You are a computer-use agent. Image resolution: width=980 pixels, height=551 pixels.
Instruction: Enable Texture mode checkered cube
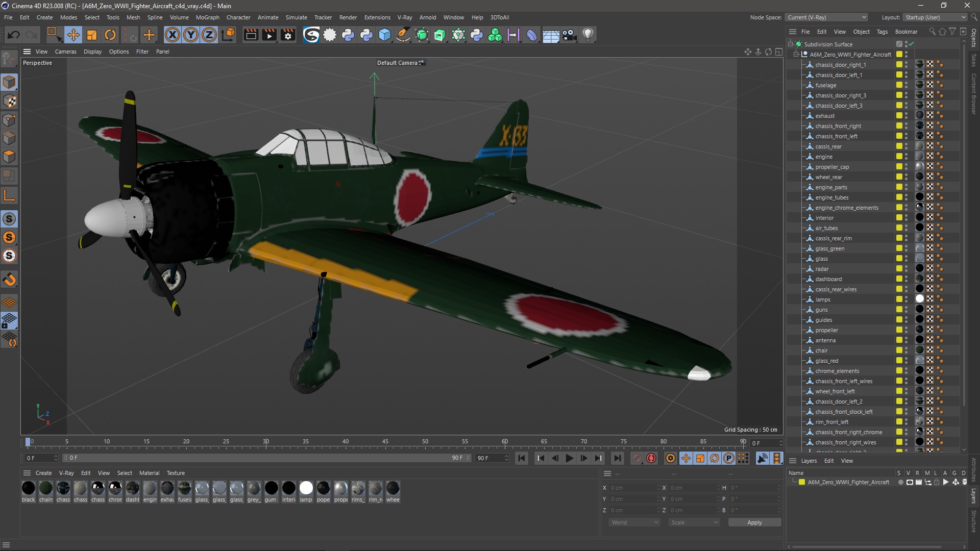(9, 101)
